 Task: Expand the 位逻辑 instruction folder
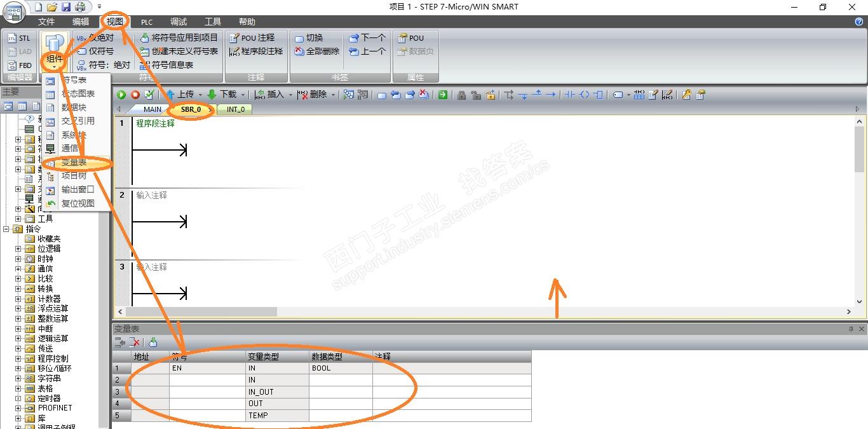18,249
